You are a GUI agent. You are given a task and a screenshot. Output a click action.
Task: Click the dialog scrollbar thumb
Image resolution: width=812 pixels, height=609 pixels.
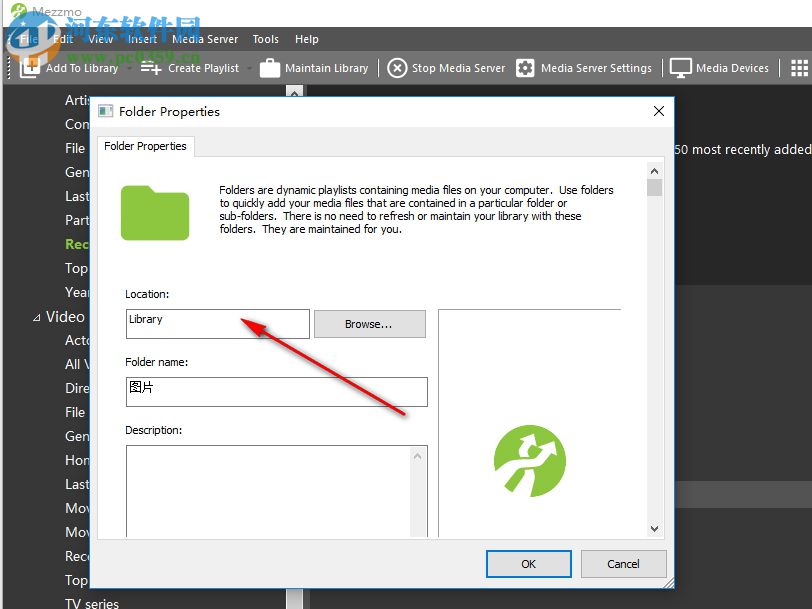point(655,187)
